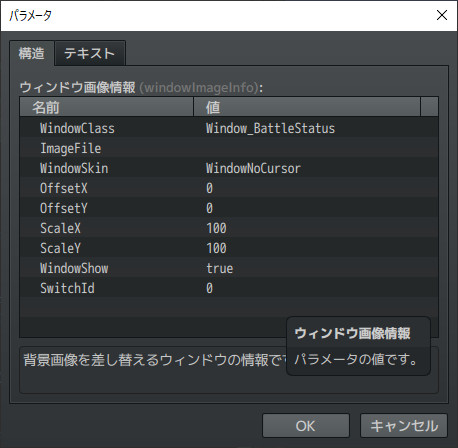Select the WindowSkin parameter name

[x=74, y=168]
